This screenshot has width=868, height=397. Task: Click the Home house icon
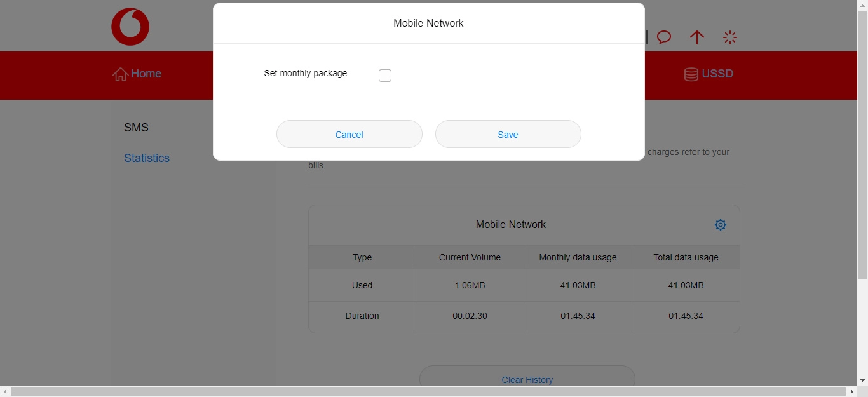click(120, 74)
